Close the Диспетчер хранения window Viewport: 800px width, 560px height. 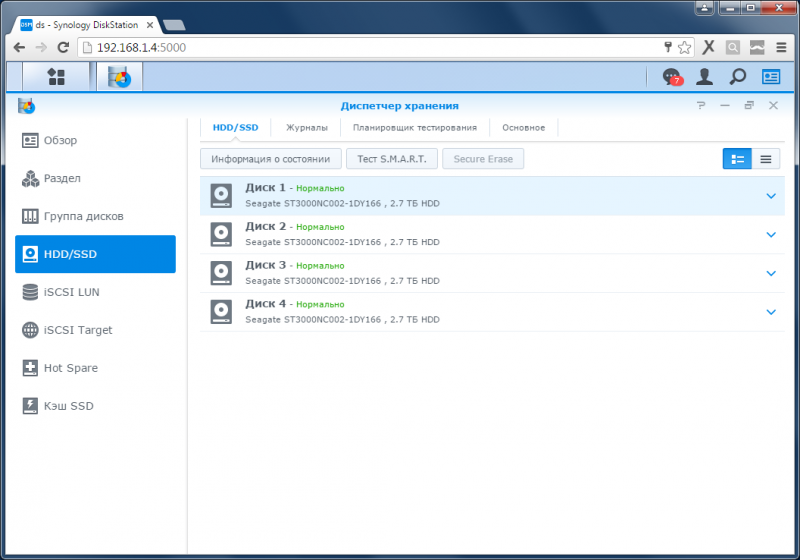(773, 105)
